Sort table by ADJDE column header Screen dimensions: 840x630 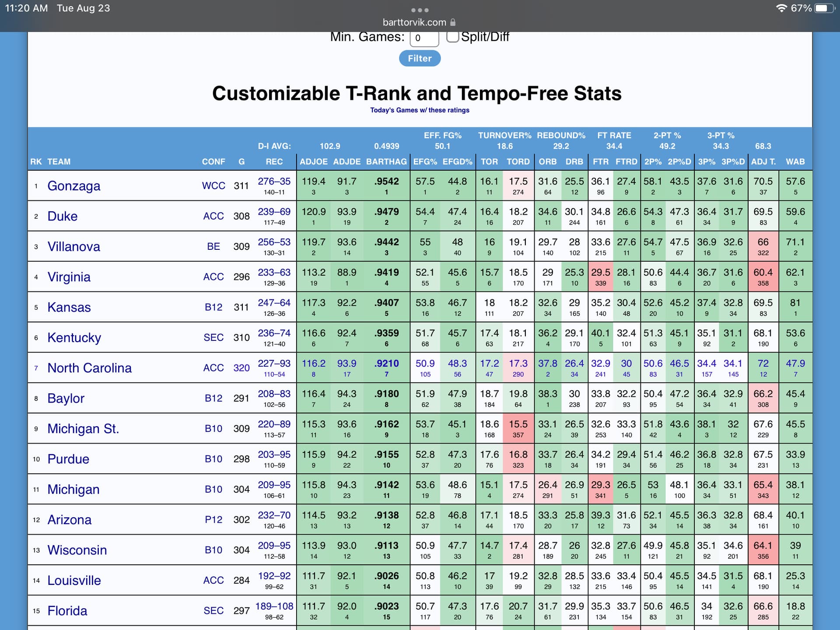(346, 162)
